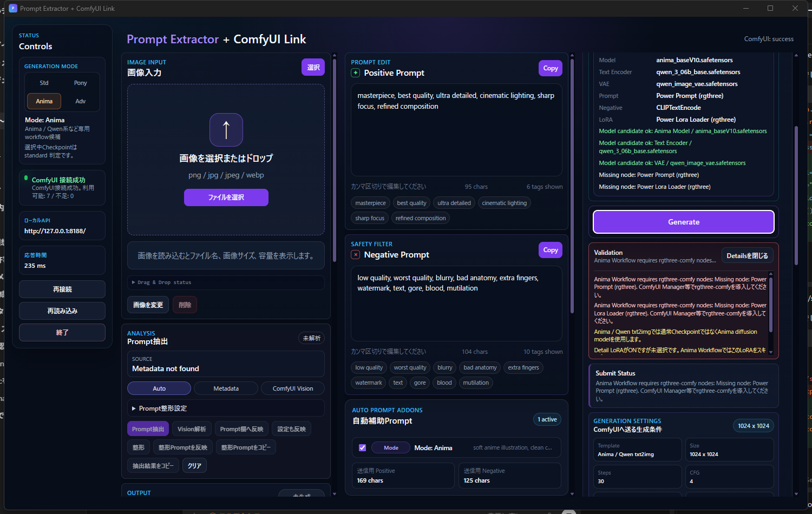Click the gore tag chip
The image size is (812, 514).
coord(420,383)
